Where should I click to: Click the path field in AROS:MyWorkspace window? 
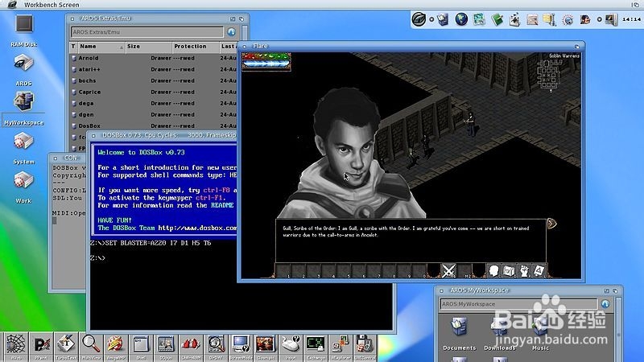pyautogui.click(x=519, y=304)
